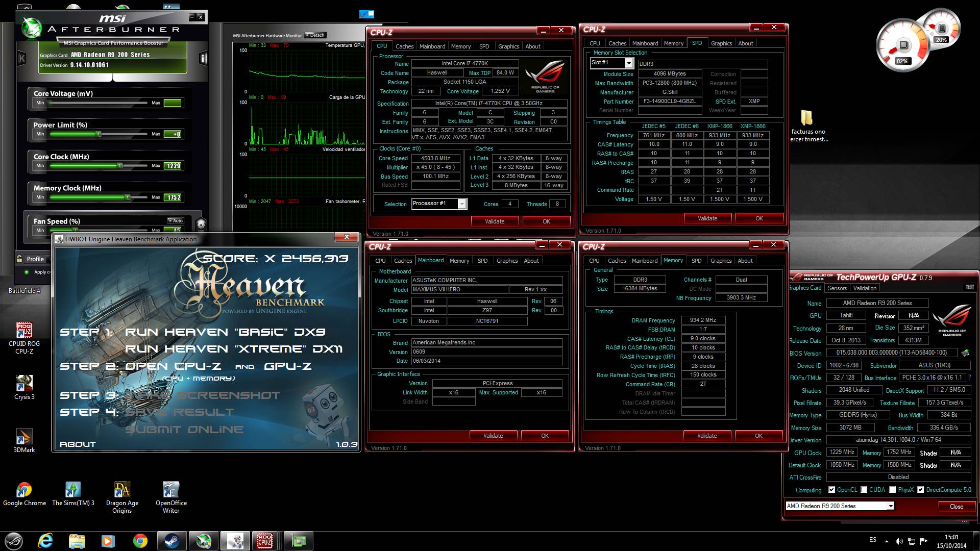The height and width of the screenshot is (551, 980).
Task: Click the Kombustor K icon in Afterburner
Action: tap(22, 58)
